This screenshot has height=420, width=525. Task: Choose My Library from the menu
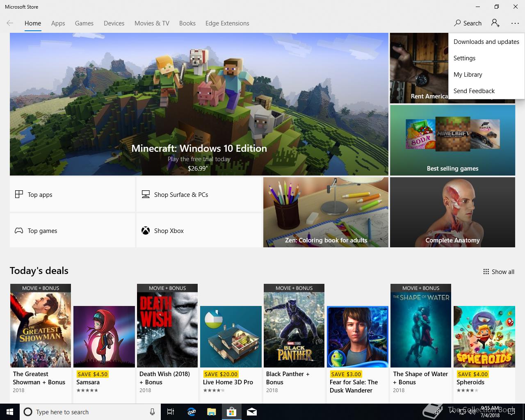pos(486,75)
